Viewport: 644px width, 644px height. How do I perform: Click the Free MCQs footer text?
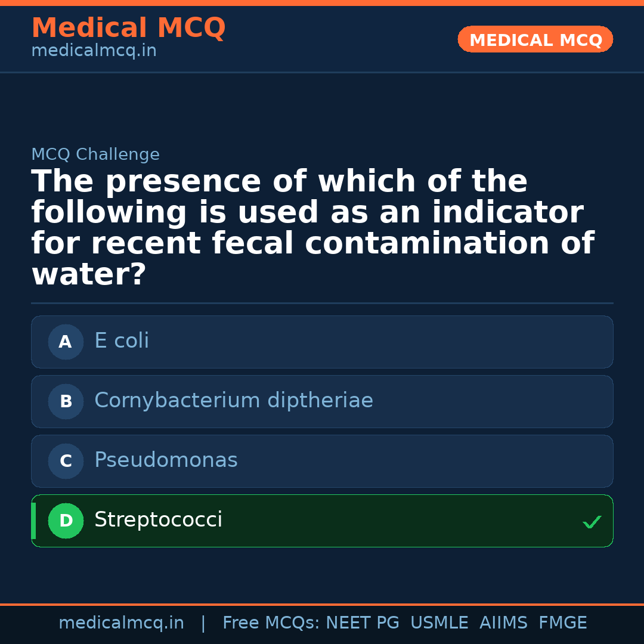click(271, 623)
